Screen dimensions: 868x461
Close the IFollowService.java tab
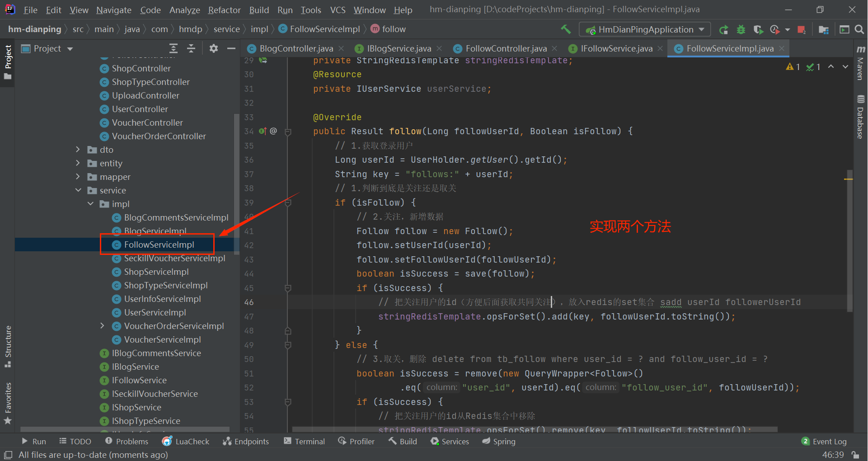point(660,48)
